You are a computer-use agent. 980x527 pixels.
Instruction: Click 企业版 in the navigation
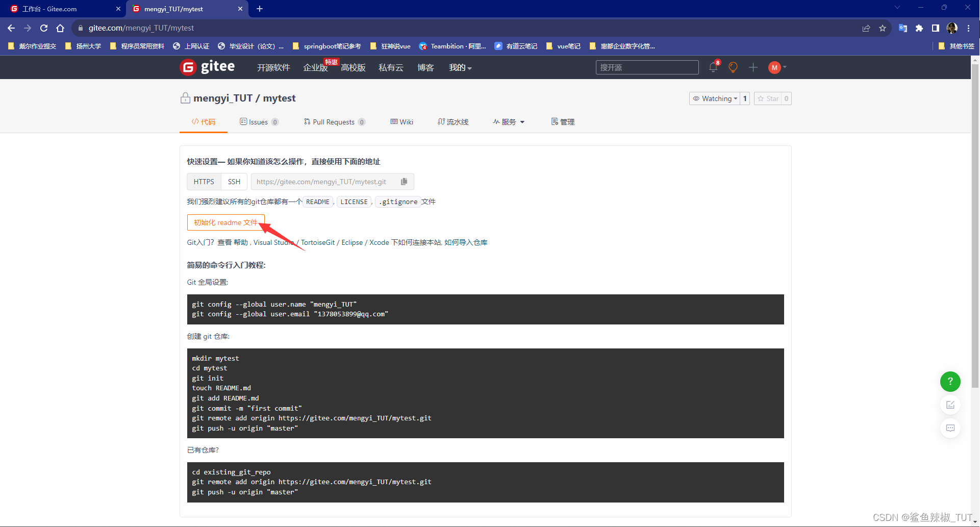pos(316,67)
